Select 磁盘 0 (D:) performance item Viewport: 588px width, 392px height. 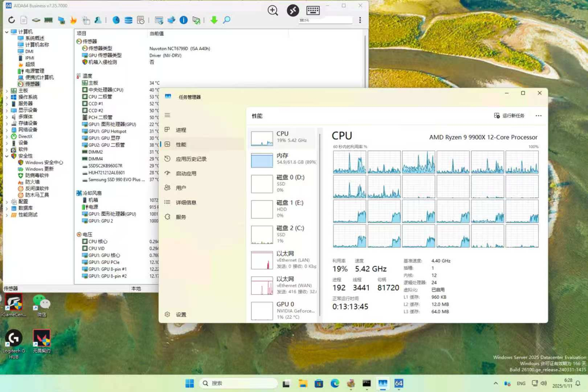click(283, 184)
